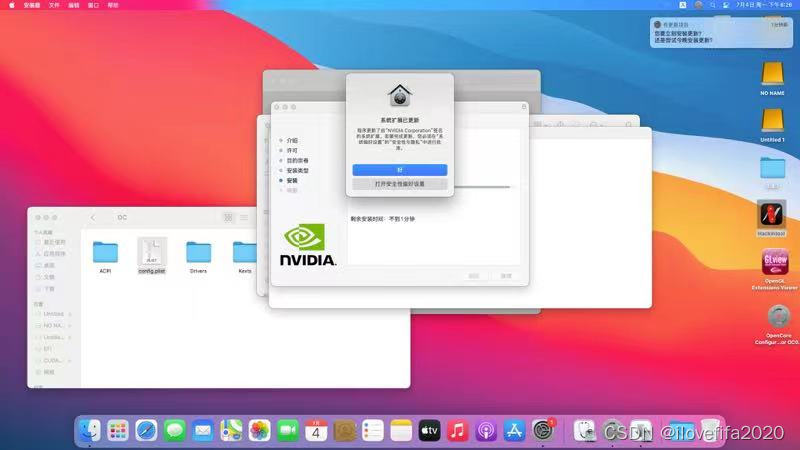Open Finder from the Dock
Screen dimensions: 800x450
pyautogui.click(x=90, y=431)
